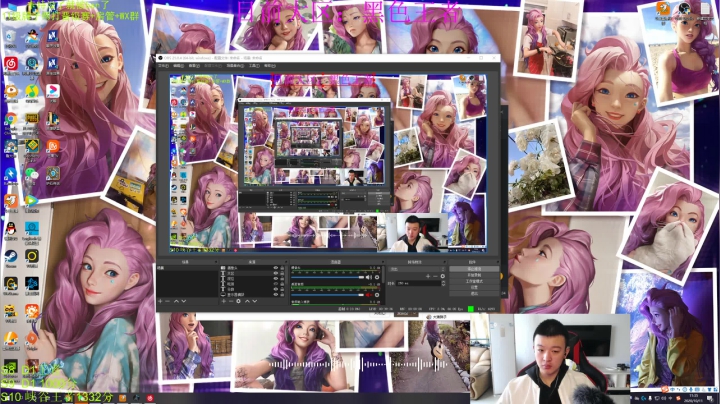Open settings gear of the first mixer channel

tap(377, 277)
